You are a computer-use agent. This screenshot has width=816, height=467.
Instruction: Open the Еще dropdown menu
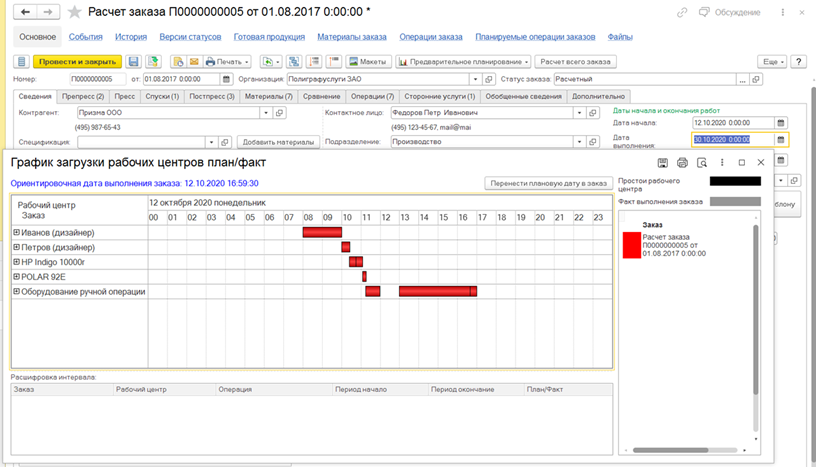(x=771, y=62)
